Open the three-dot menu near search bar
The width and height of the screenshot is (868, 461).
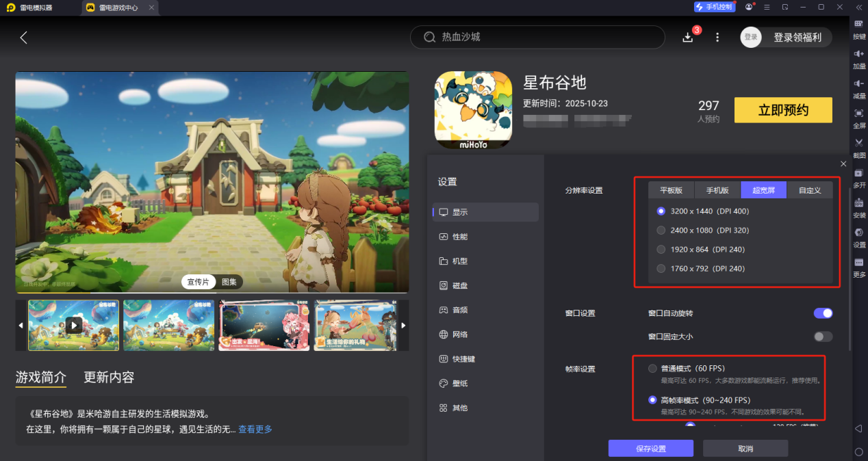(717, 37)
